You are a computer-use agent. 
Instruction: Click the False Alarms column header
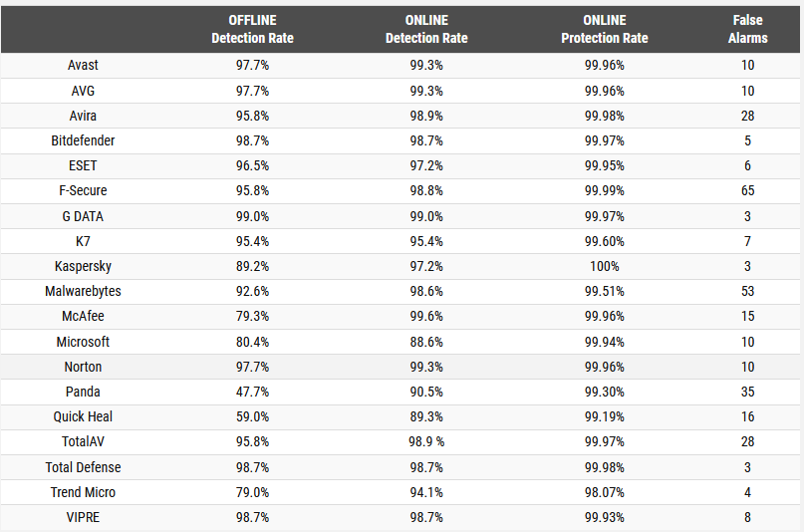point(747,30)
